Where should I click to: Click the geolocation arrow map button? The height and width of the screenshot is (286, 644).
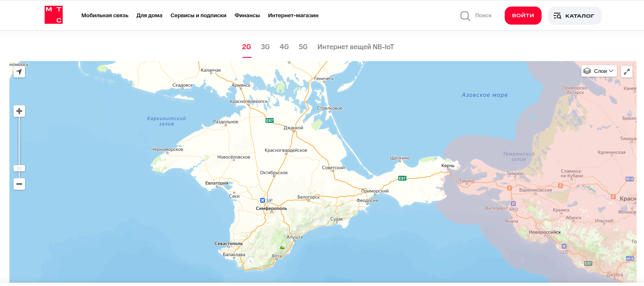pos(19,72)
